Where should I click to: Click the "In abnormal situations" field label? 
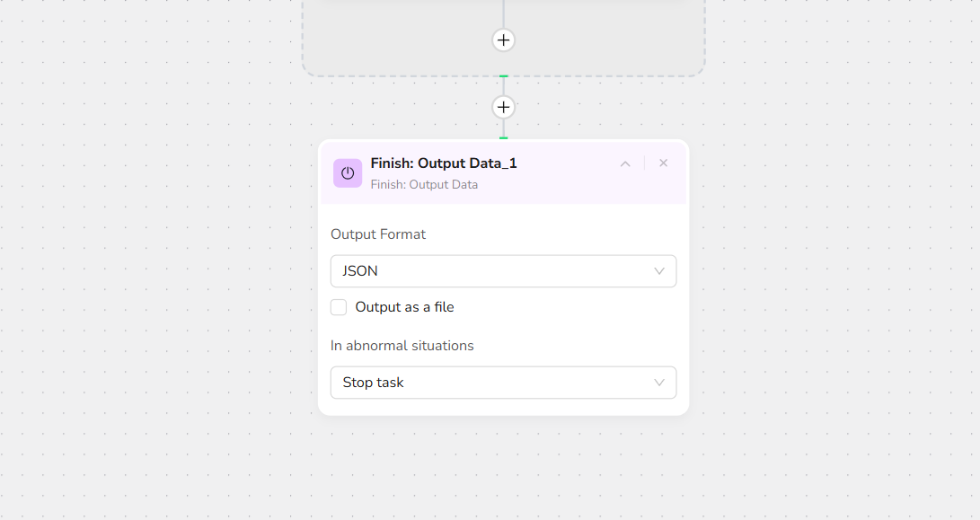[402, 346]
